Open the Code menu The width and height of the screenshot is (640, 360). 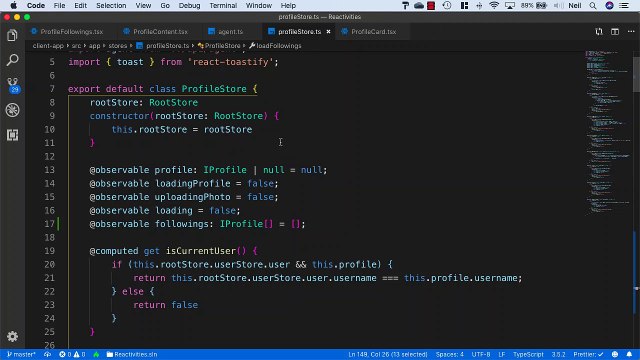[36, 5]
